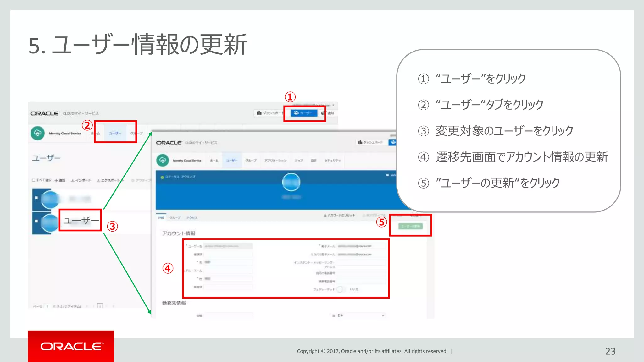Screen dimensions: 644x362
Task: Select the 設定 tab
Action: pyautogui.click(x=314, y=161)
